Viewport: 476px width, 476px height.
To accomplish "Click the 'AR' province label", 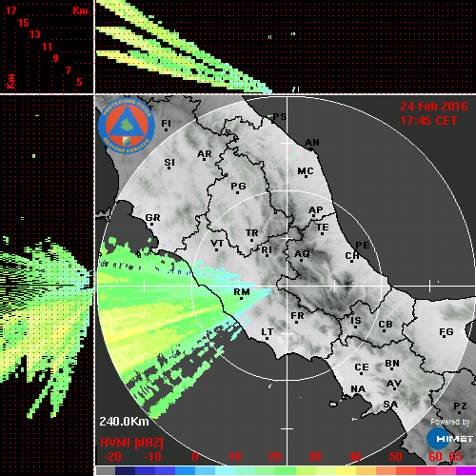I will coord(205,154).
